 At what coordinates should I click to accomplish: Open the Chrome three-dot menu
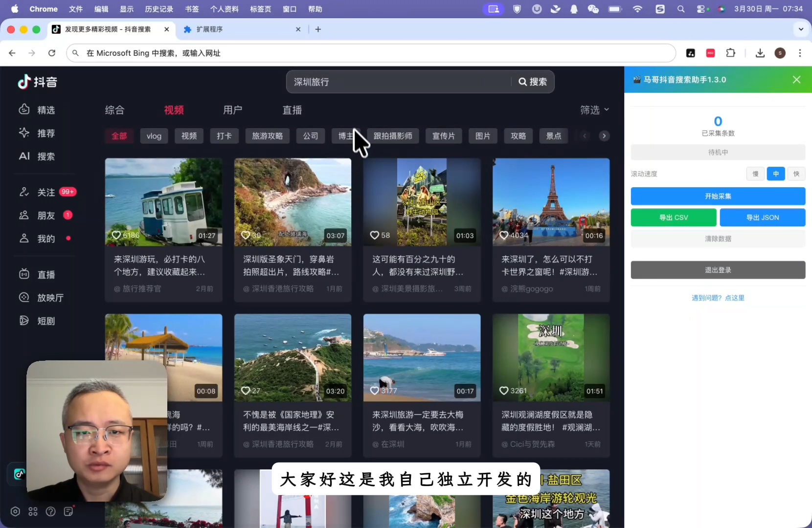(800, 53)
